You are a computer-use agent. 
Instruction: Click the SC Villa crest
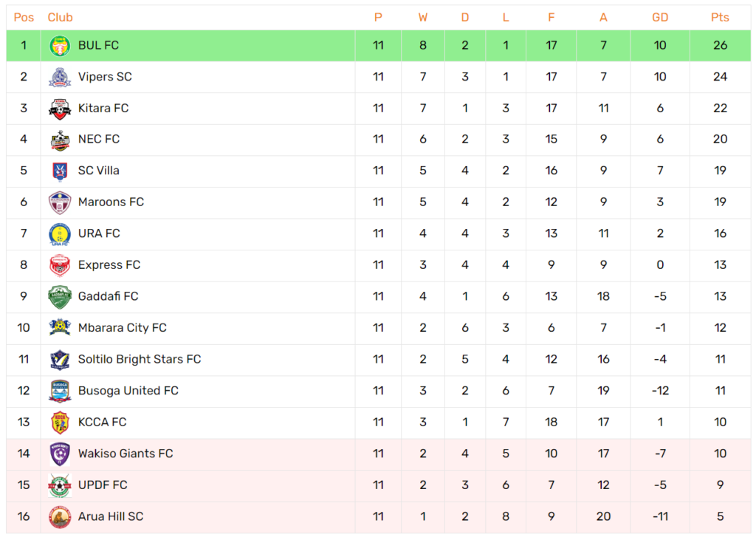pos(60,171)
